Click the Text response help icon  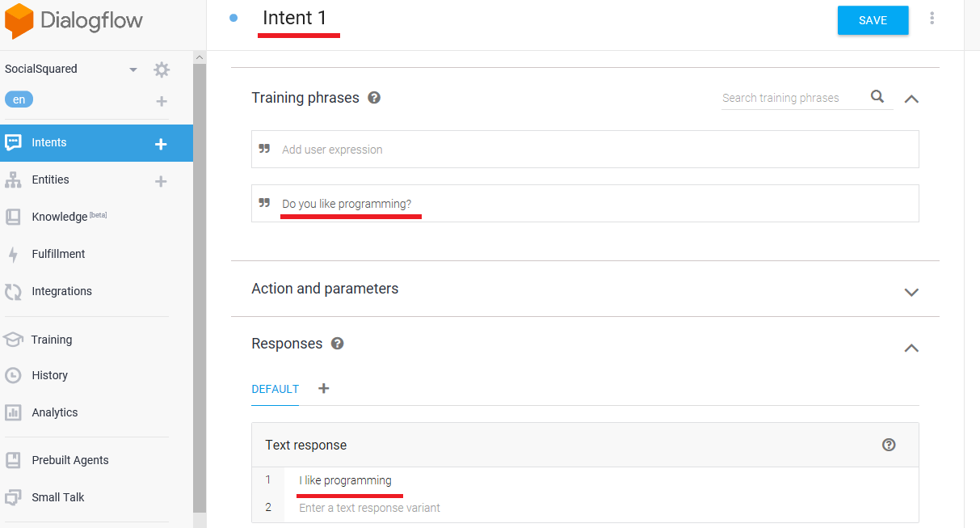pos(889,445)
